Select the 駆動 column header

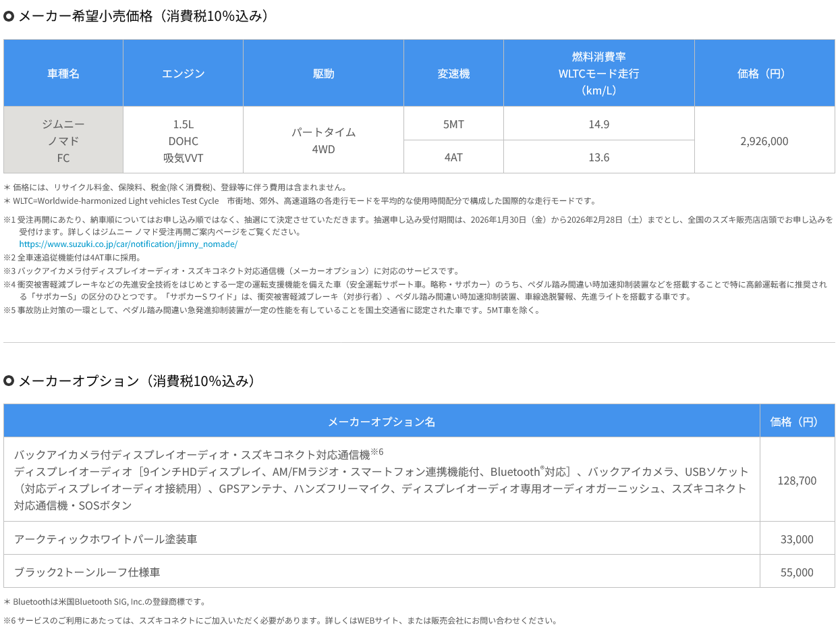point(323,74)
